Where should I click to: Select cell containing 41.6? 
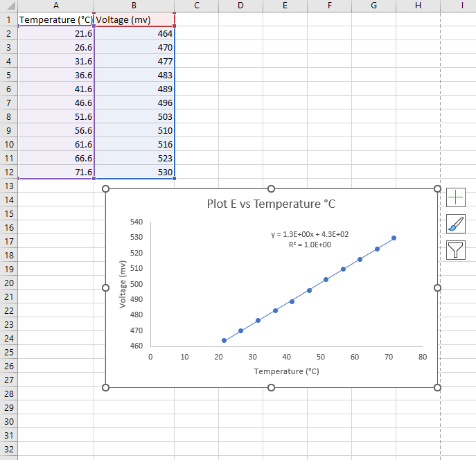(56, 89)
